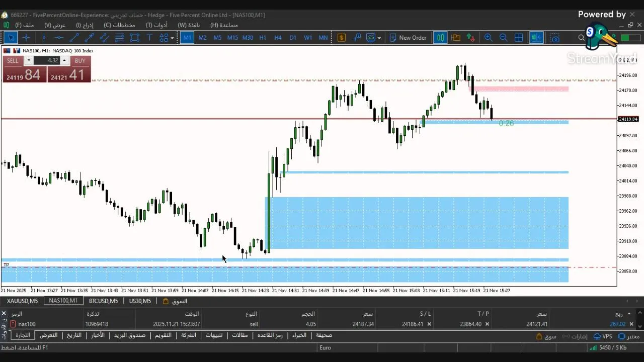Select the equidistant channel tool

click(104, 38)
